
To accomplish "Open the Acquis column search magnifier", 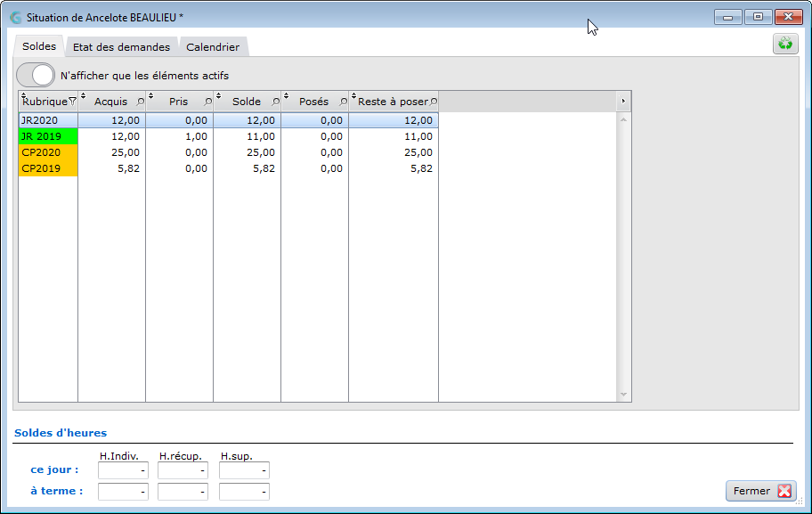I will [x=140, y=102].
